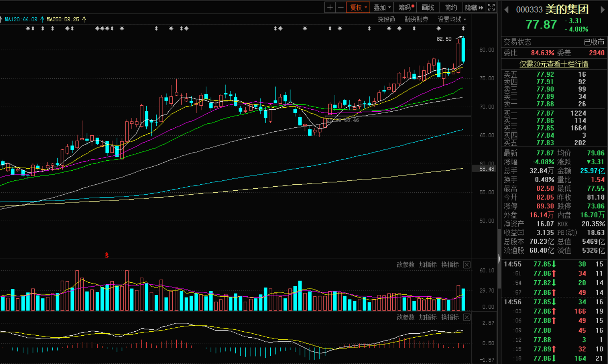This screenshot has height=364, width=608.
Task: Toggle the 筹码 chip distribution view
Action: (406, 7)
